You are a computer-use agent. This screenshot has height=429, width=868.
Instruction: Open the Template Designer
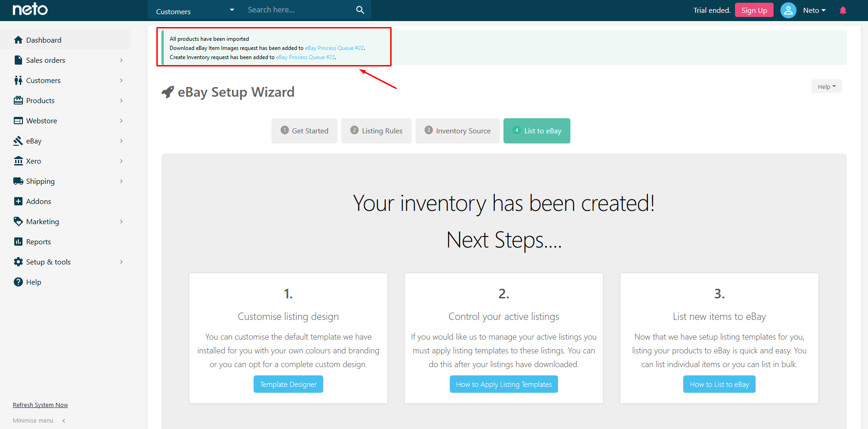pyautogui.click(x=288, y=384)
